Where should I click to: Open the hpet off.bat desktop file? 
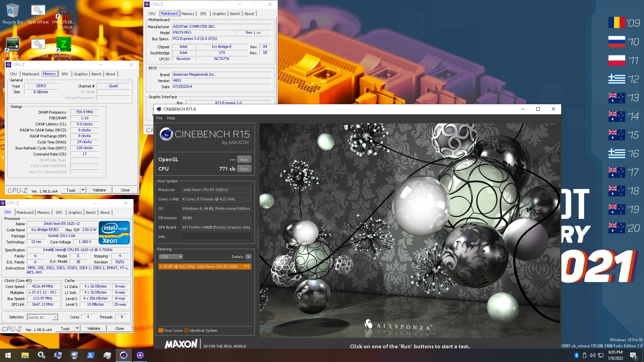[38, 13]
